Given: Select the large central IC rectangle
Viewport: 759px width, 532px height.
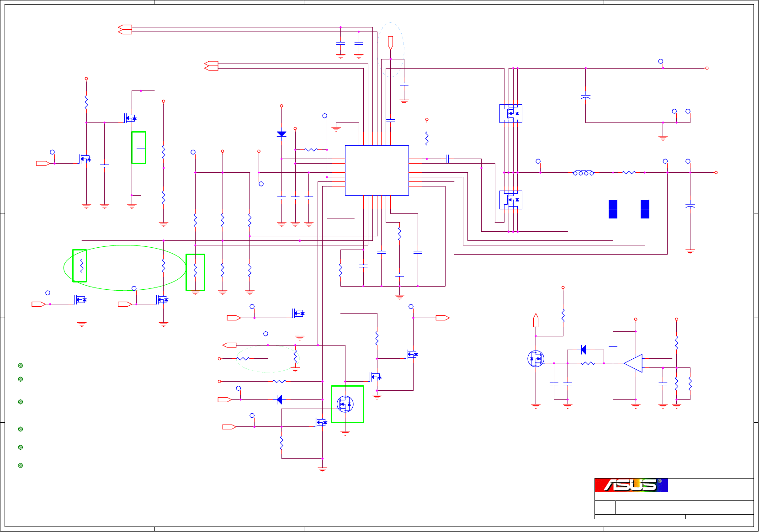Looking at the screenshot, I should tap(377, 170).
